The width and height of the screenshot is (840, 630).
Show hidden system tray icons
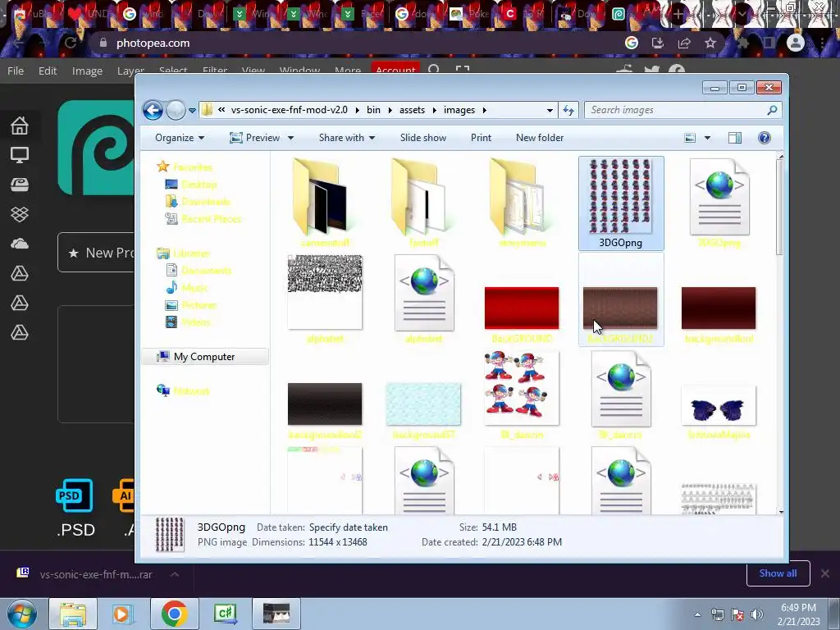[x=697, y=614]
